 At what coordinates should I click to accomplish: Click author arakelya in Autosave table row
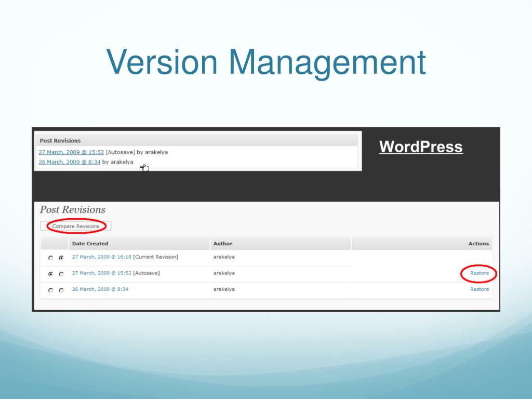coord(224,273)
